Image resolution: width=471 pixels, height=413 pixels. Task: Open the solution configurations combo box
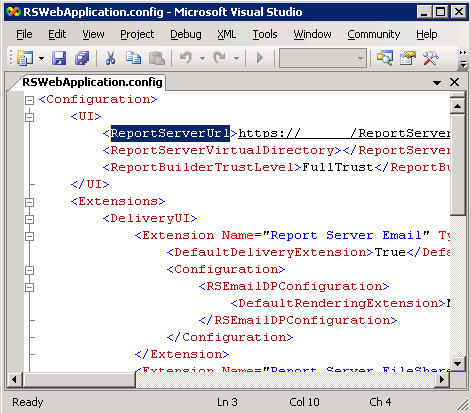point(323,58)
